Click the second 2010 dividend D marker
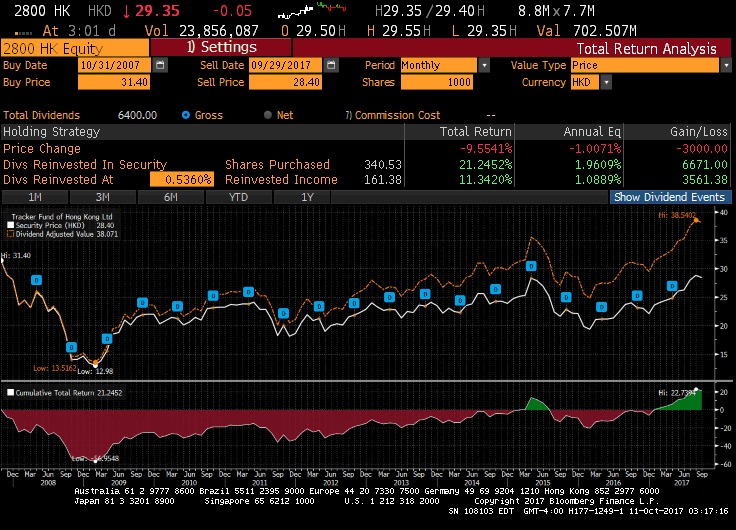This screenshot has height=530, width=736. click(213, 296)
